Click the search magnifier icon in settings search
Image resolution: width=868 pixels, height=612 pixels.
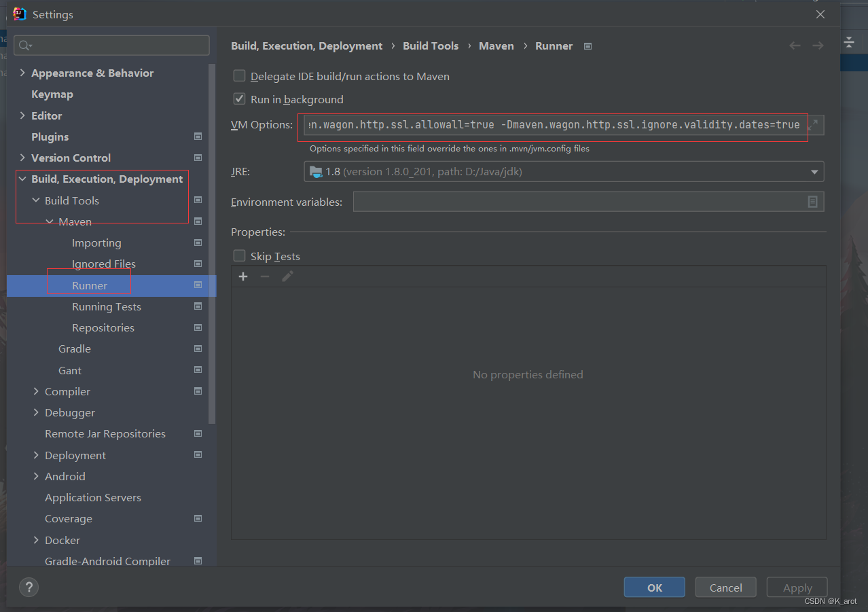coord(25,46)
